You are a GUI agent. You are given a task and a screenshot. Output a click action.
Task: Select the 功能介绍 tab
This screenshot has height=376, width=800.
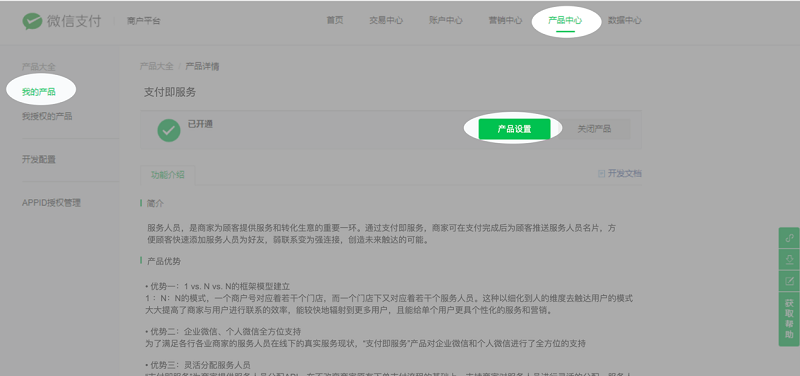click(x=167, y=175)
